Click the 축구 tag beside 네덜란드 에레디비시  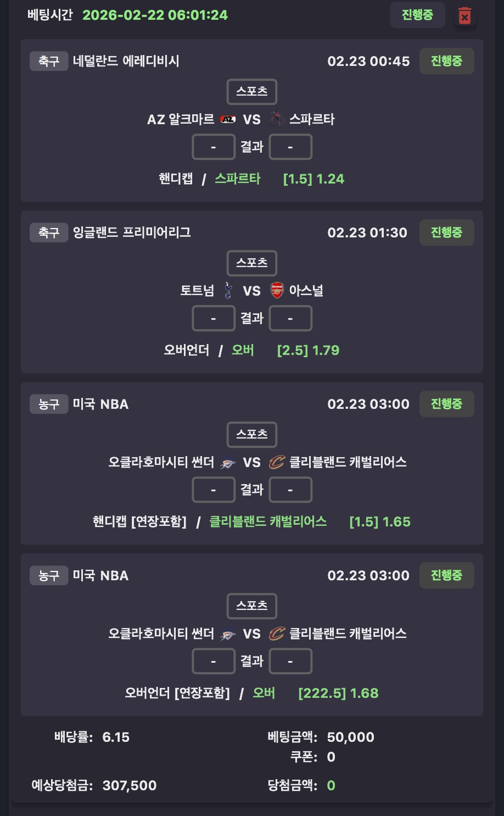click(x=49, y=61)
